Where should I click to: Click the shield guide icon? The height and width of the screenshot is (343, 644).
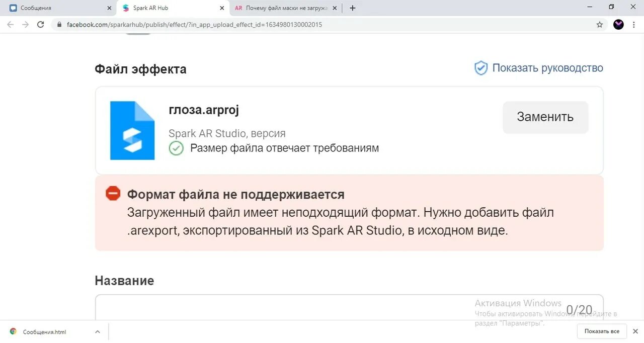click(481, 68)
